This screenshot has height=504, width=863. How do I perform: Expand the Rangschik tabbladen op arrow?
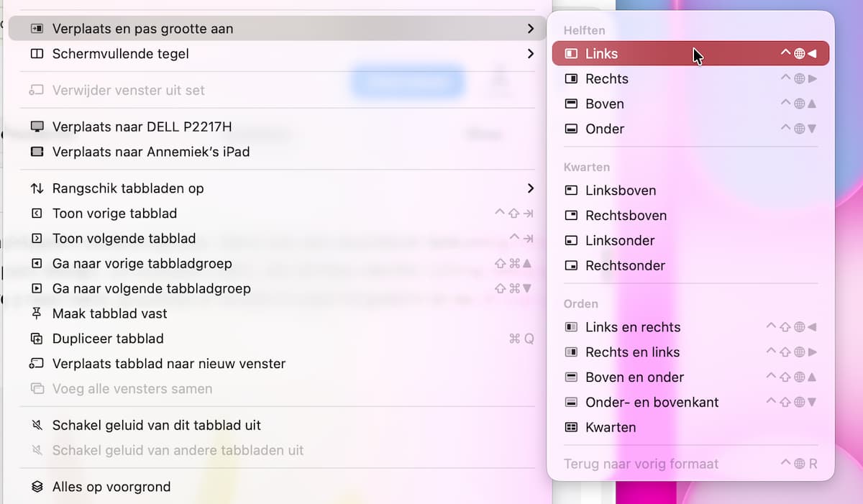[531, 188]
